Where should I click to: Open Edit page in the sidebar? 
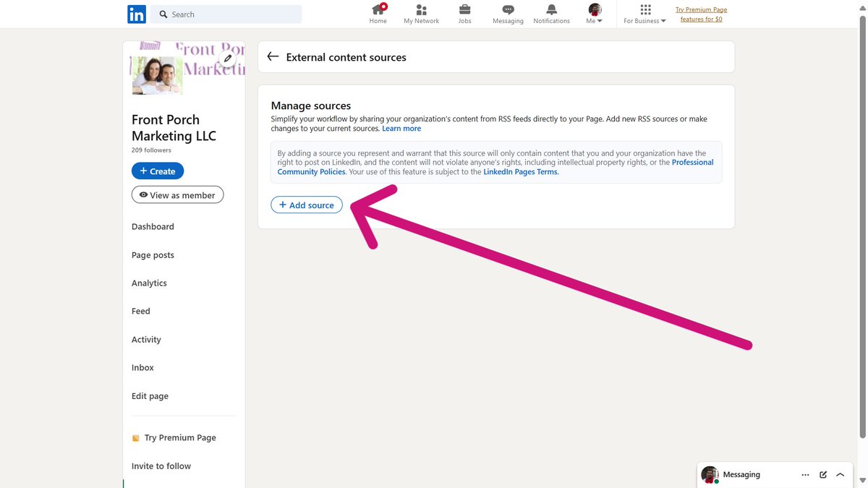(x=150, y=396)
